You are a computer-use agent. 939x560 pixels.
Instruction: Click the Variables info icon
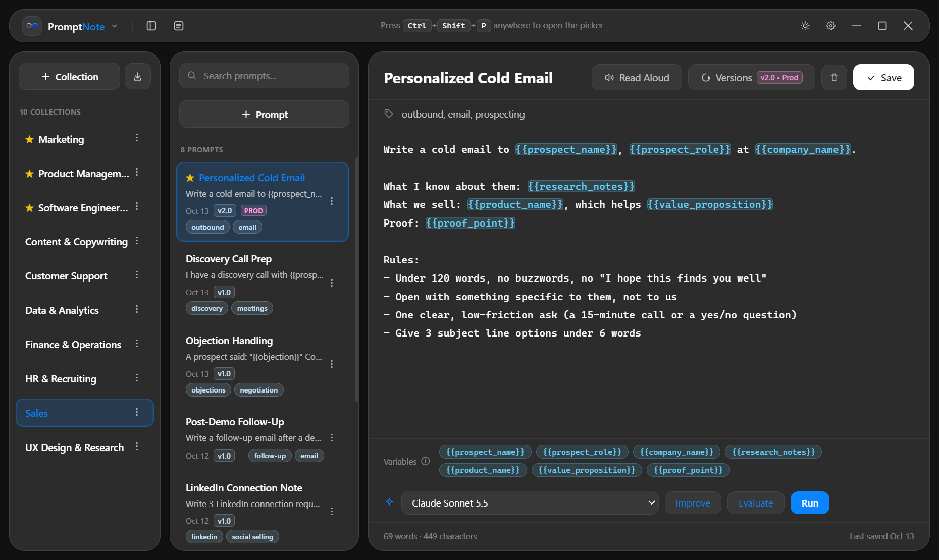(x=426, y=461)
